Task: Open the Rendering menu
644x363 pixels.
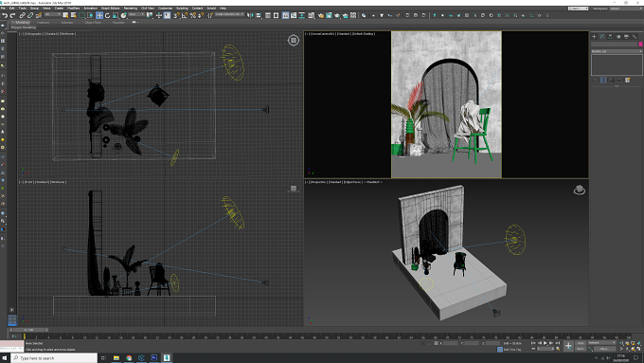Action: (130, 9)
